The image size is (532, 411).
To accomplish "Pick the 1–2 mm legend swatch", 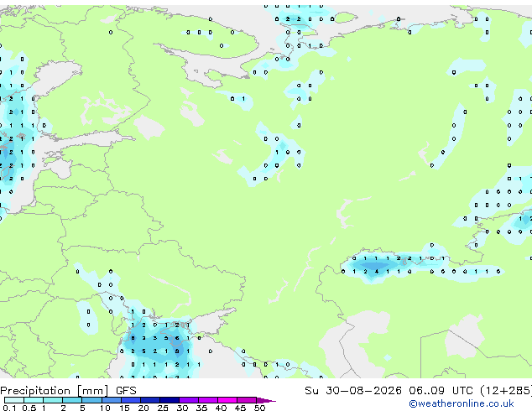I will (53, 400).
